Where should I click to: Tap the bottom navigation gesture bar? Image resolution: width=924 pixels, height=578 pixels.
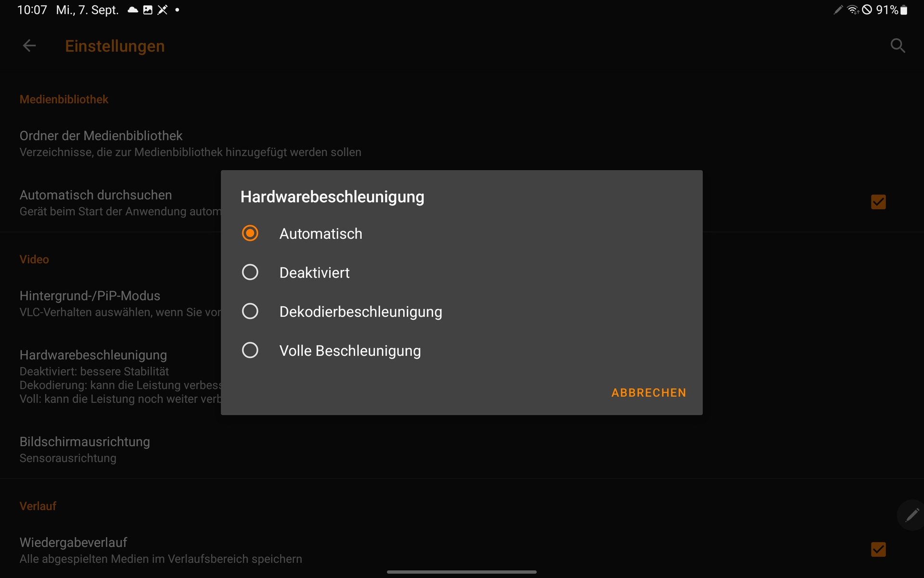(x=462, y=572)
